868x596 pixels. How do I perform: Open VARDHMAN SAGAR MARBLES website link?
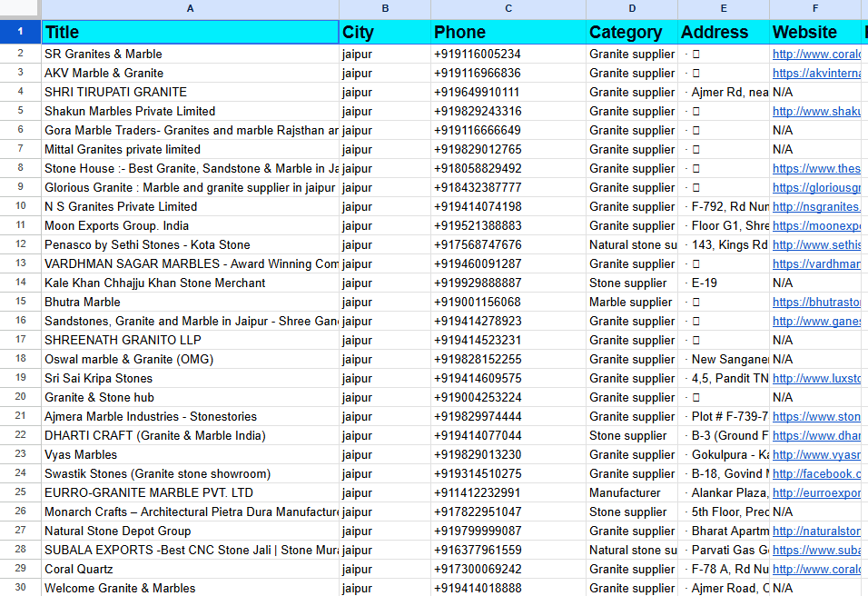816,264
